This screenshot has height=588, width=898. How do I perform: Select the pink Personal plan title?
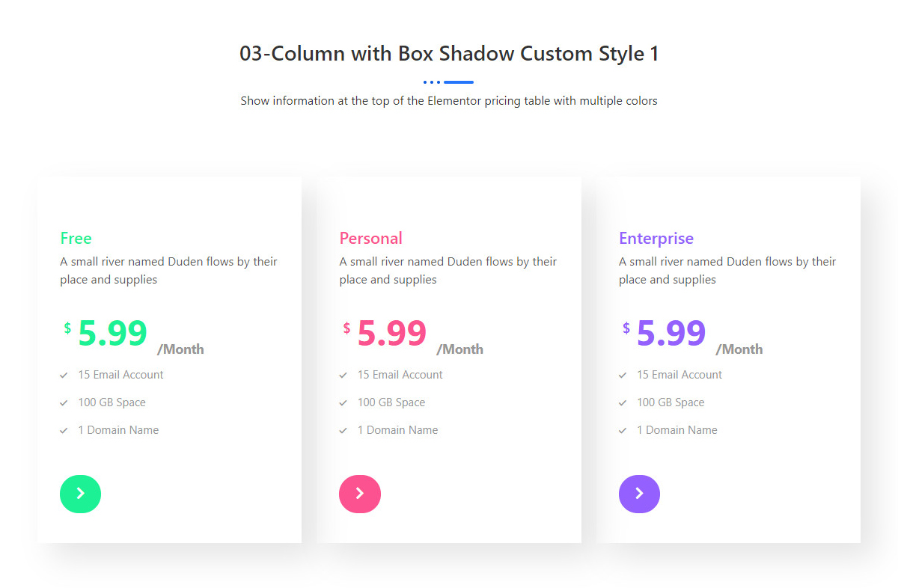pyautogui.click(x=370, y=239)
